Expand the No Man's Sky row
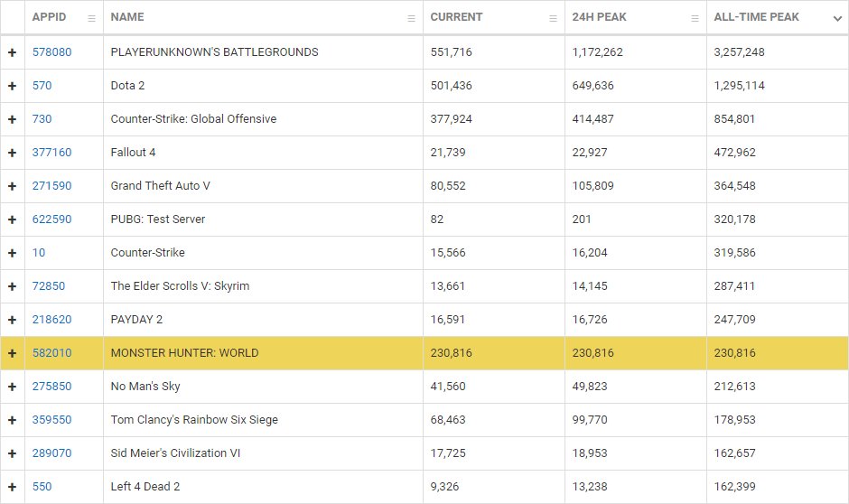The height and width of the screenshot is (504, 849). tap(12, 387)
